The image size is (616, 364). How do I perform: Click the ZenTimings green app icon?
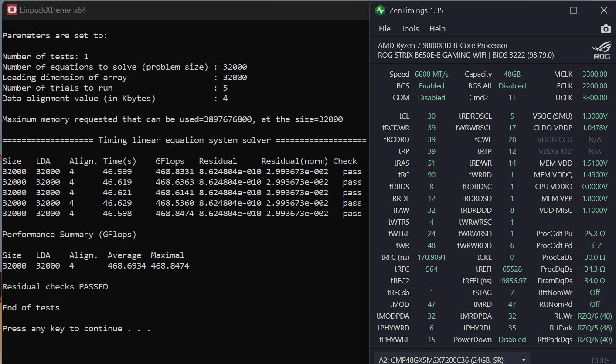(x=381, y=10)
